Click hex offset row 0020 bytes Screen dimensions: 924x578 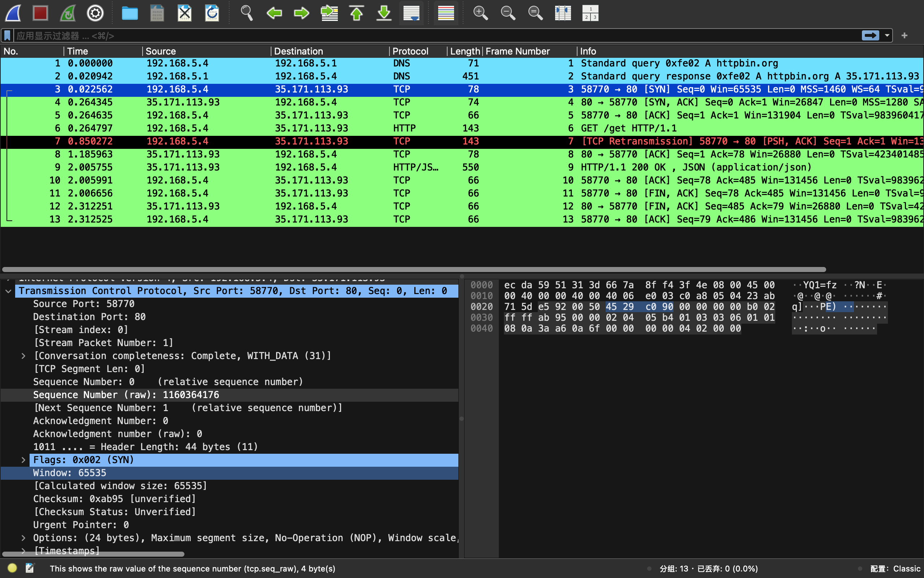(639, 307)
